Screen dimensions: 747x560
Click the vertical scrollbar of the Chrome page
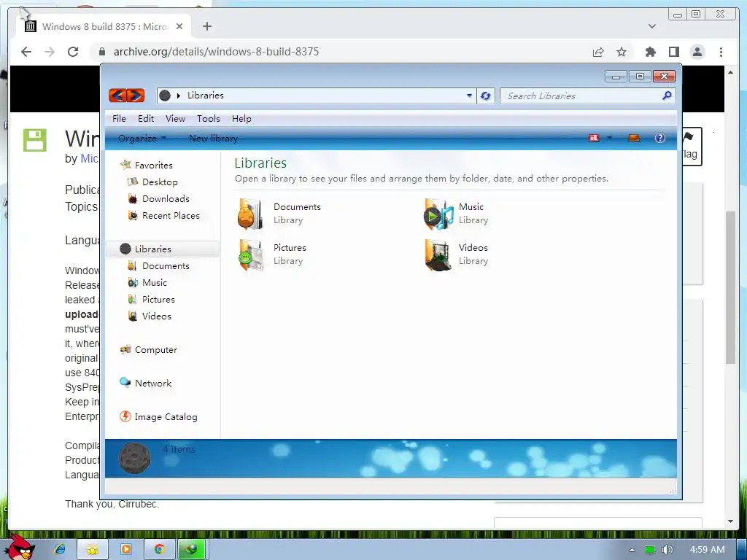click(730, 287)
